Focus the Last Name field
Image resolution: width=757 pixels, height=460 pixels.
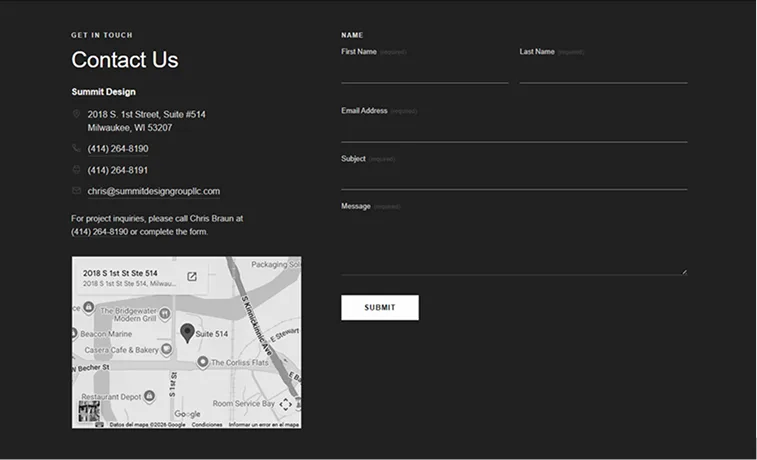click(603, 72)
